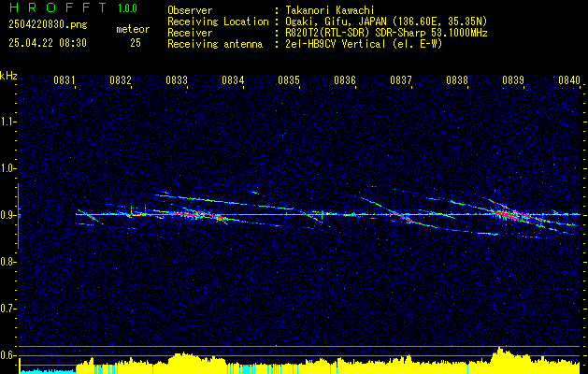Click the 0838 time marker
The height and width of the screenshot is (374, 588).
457,80
